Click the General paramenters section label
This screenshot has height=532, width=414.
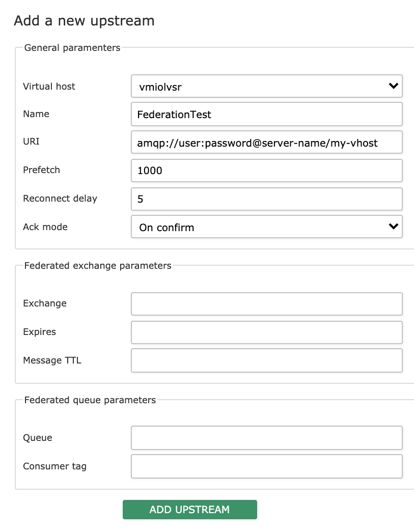72,47
